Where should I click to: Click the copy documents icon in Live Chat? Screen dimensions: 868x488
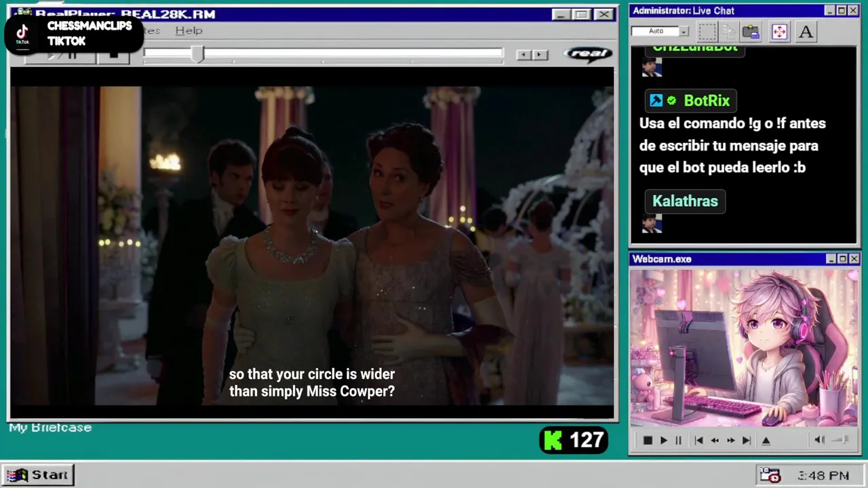[728, 31]
